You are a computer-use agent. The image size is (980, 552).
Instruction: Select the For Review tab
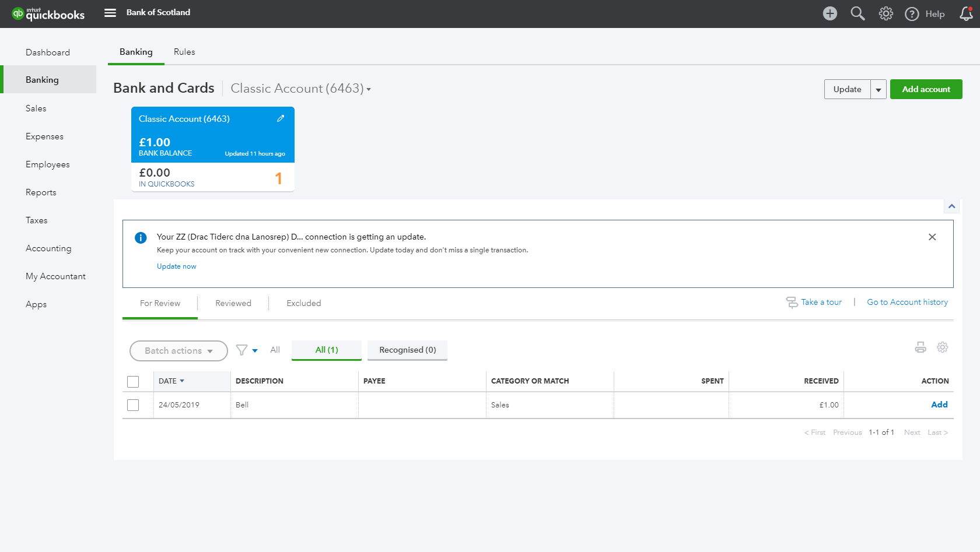coord(160,304)
